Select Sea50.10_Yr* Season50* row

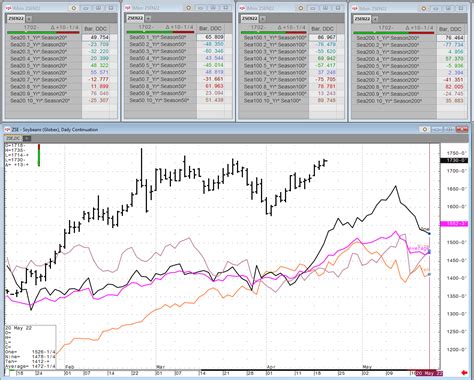162,100
